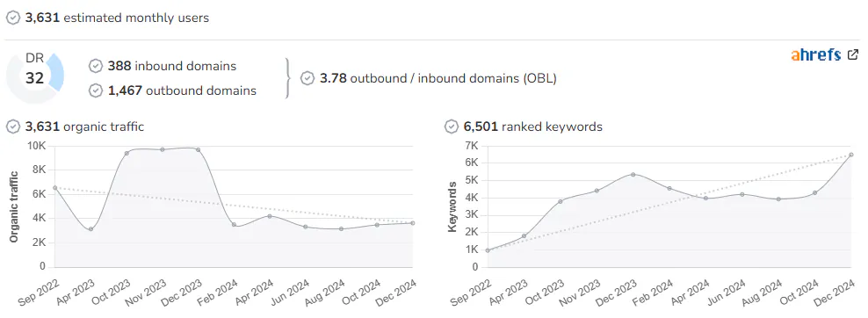Image resolution: width=868 pixels, height=318 pixels.
Task: Click the Apr 2024 point on organic traffic chart
Action: [270, 216]
